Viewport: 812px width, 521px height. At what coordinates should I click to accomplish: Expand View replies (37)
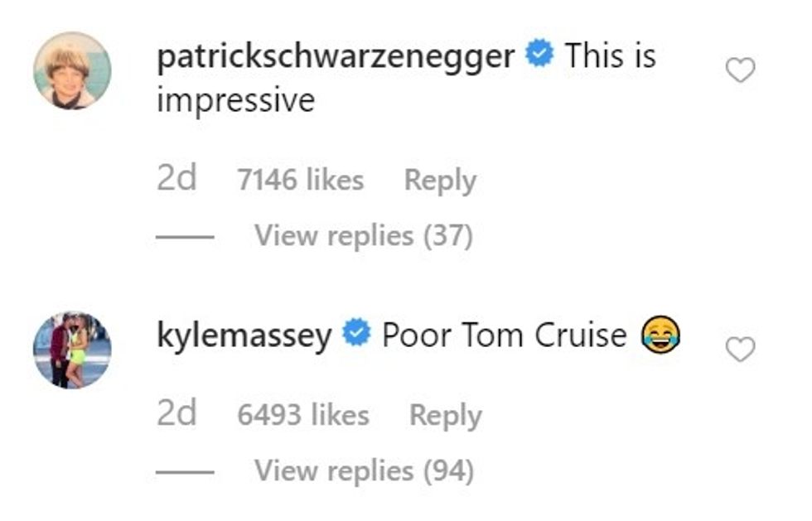(363, 236)
